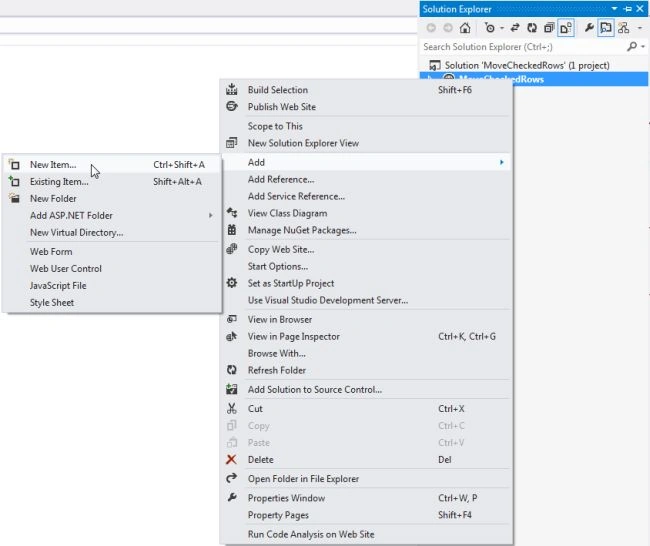Click the Home icon in Solution Explorer toolbar

click(x=465, y=28)
